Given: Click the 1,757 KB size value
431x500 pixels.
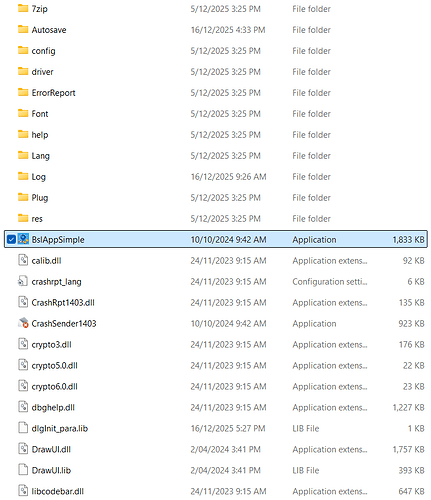Looking at the screenshot, I should point(408,450).
